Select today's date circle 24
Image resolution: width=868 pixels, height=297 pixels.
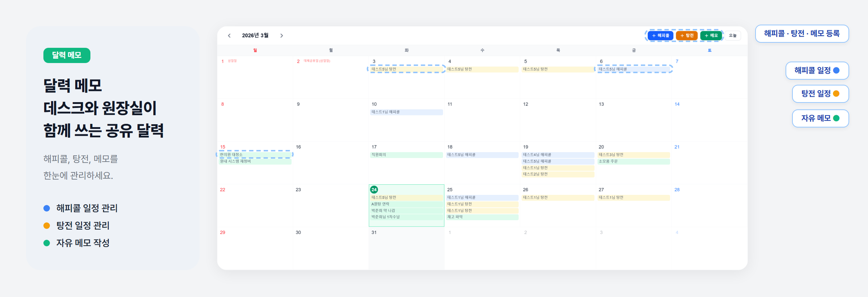point(374,189)
